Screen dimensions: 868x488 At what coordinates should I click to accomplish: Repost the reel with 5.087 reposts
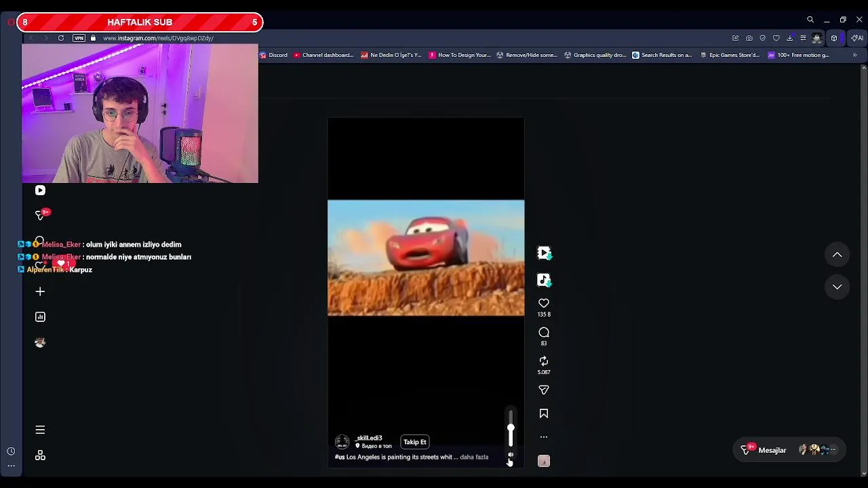click(x=544, y=361)
